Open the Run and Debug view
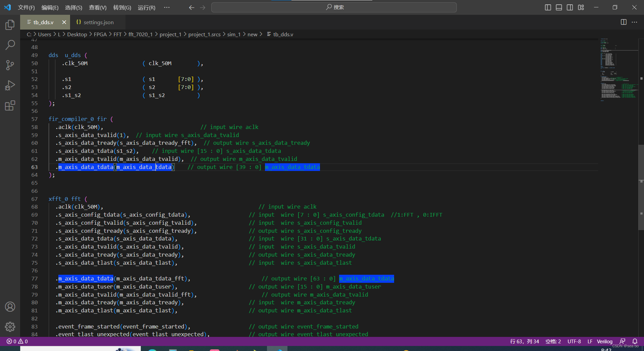 10,85
